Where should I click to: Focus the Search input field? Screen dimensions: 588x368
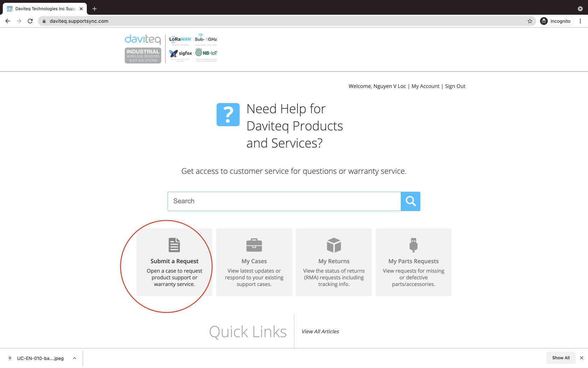pos(284,201)
